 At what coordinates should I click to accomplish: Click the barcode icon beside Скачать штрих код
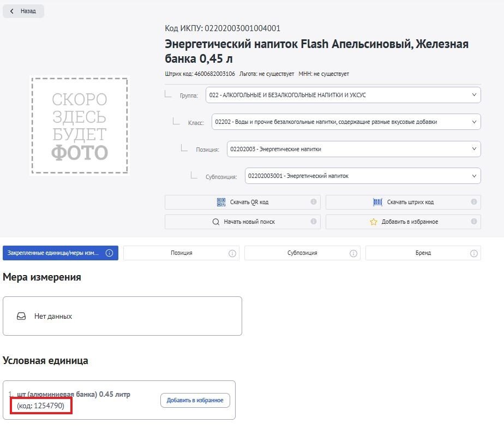coord(377,202)
